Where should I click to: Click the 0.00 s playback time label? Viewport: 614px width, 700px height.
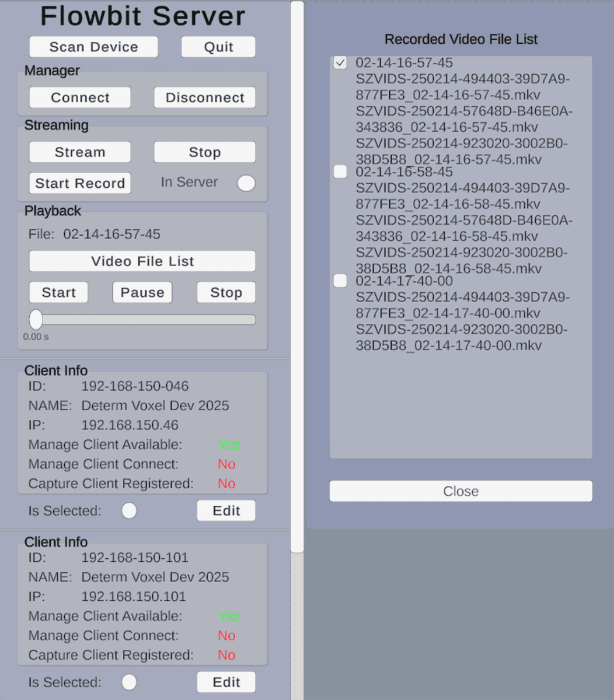(x=36, y=337)
